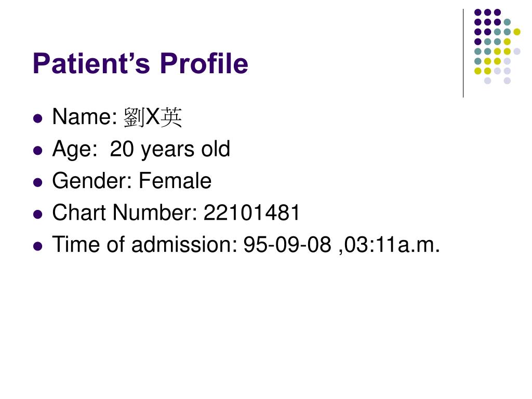Click the 03:11a.m. admission time
The image size is (532, 399).
pos(392,245)
